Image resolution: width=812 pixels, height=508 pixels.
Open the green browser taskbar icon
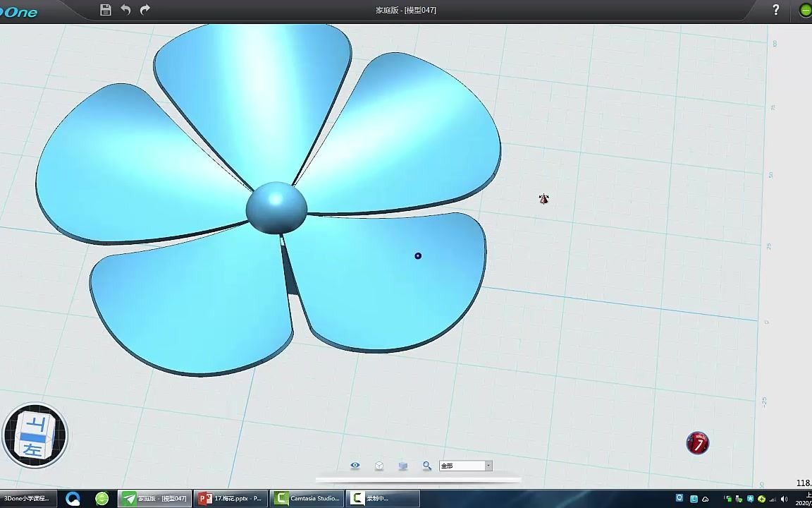pos(102,499)
